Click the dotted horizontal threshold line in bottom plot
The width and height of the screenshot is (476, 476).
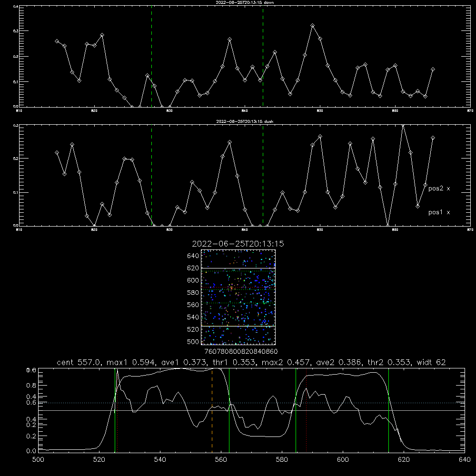coord(251,403)
